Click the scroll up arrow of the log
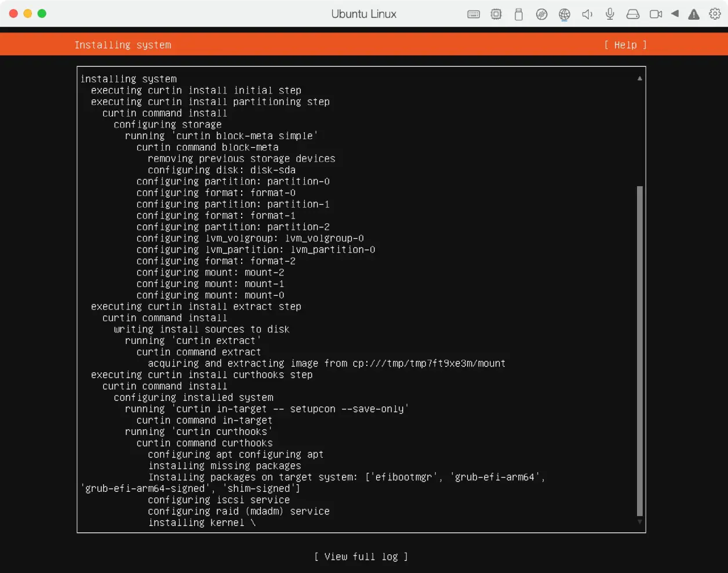The height and width of the screenshot is (573, 728). tap(640, 78)
